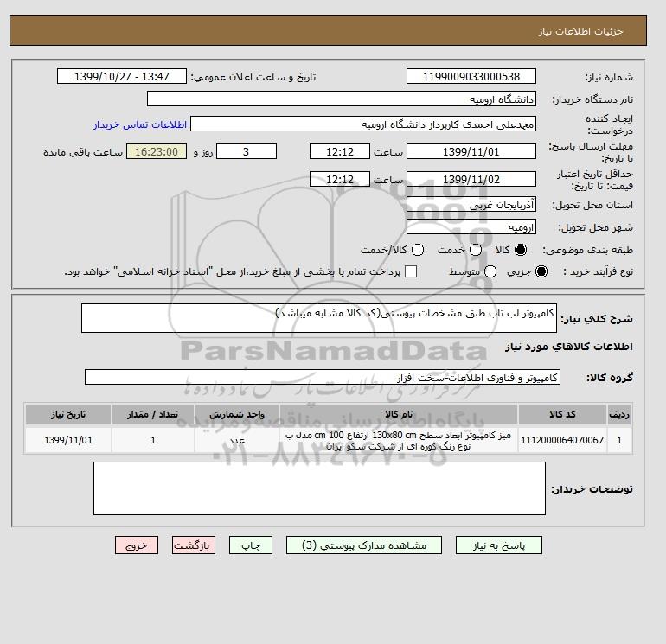This screenshot has width=666, height=644.
Task: Click the پاسخ به نیاز button
Action: [499, 545]
